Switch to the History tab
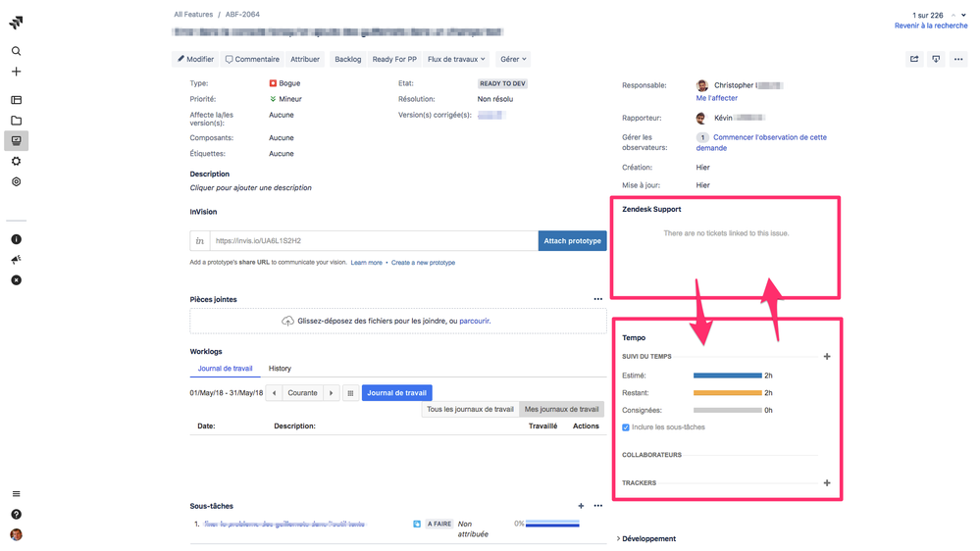The width and height of the screenshot is (980, 551). [280, 369]
